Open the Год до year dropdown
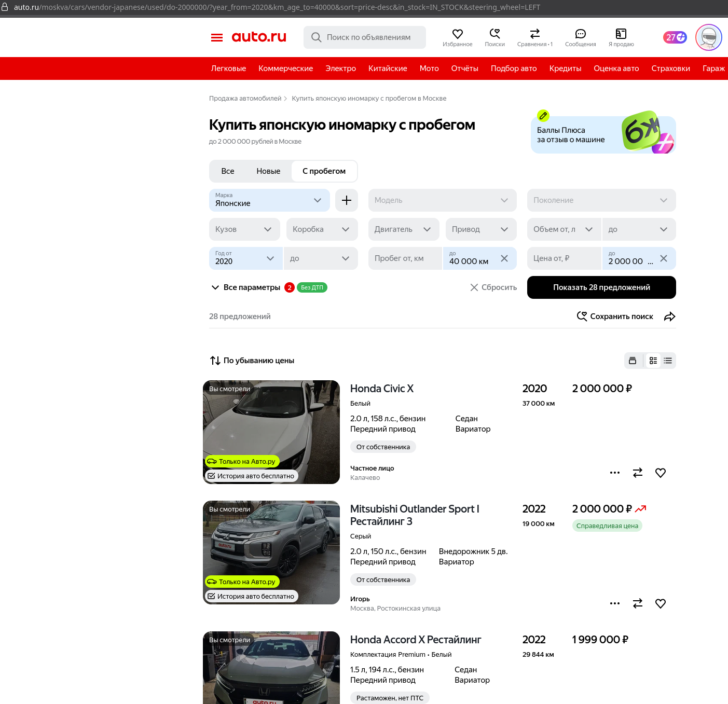Screen dimensions: 728x704 (x=321, y=258)
